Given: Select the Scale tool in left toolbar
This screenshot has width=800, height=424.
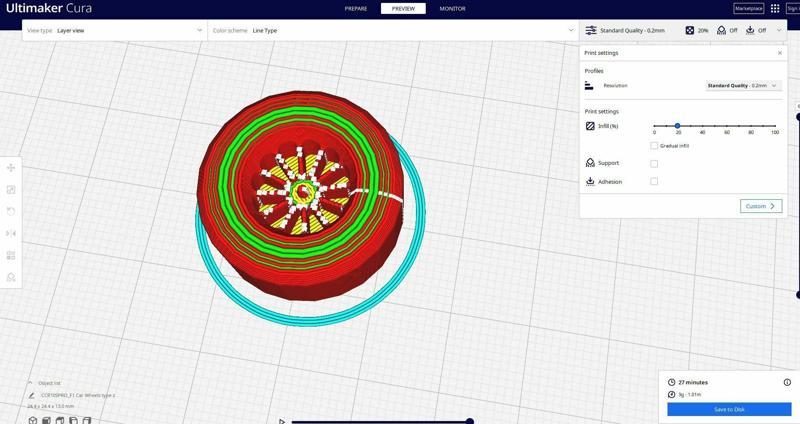Looking at the screenshot, I should point(11,190).
